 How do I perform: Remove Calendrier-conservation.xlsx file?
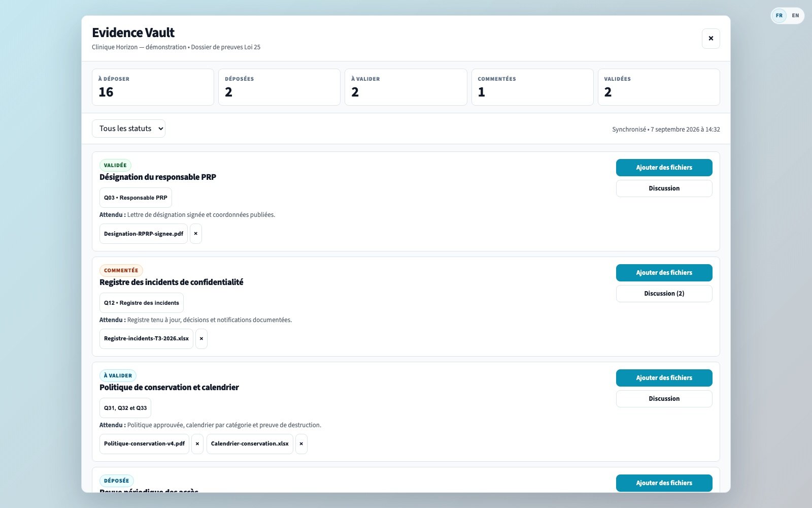(301, 444)
